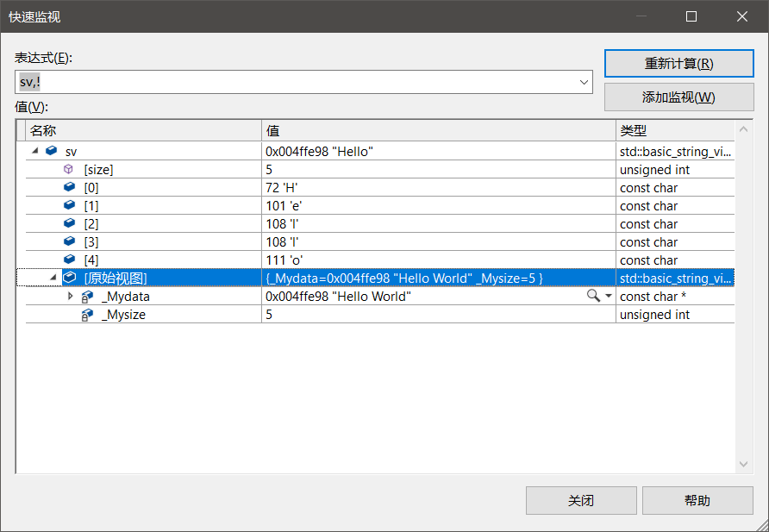
Task: Dismiss the dialog with 关闭 button
Action: (581, 500)
